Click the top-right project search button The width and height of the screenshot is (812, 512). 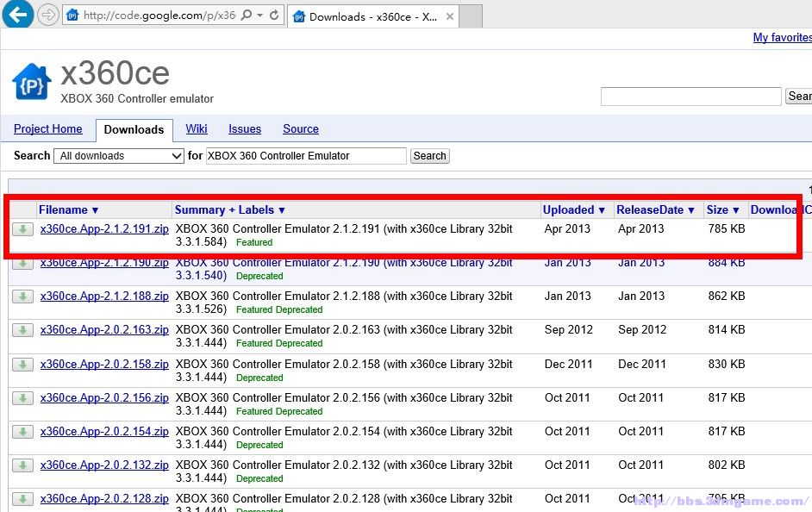coord(799,97)
